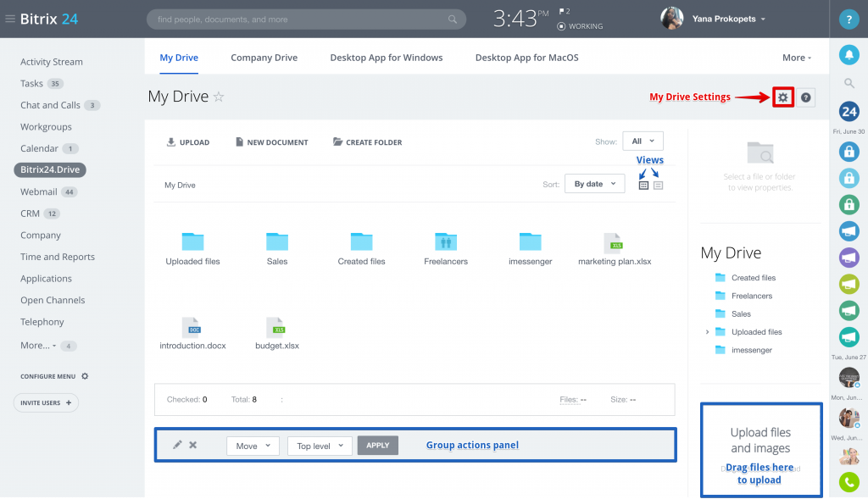868x499 pixels.
Task: Open the green phone dialer icon
Action: [849, 482]
